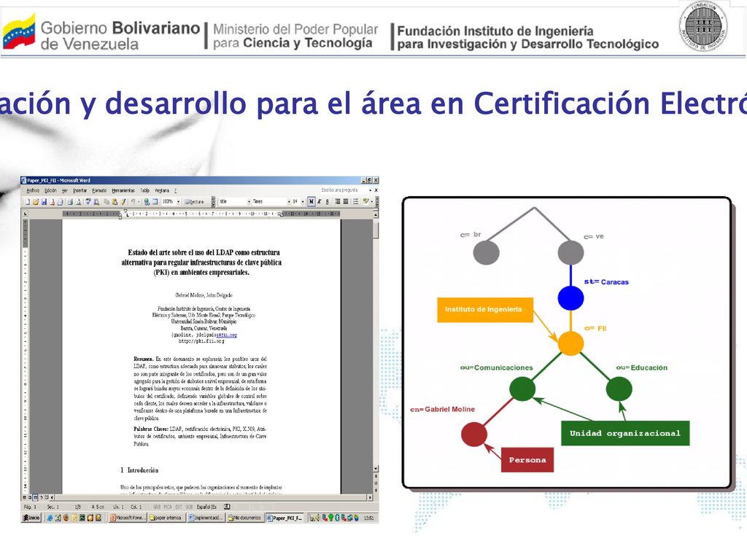Viewport: 747px width, 560px height.
Task: Click the green ou=Comunicaciones node circle
Action: pos(522,389)
